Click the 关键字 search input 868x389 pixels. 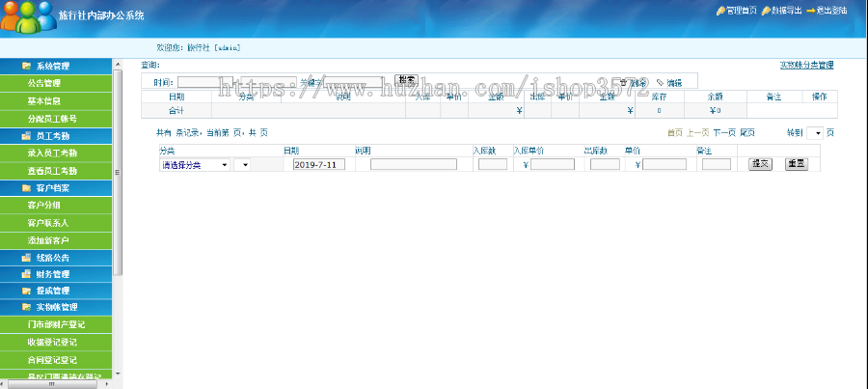point(354,82)
